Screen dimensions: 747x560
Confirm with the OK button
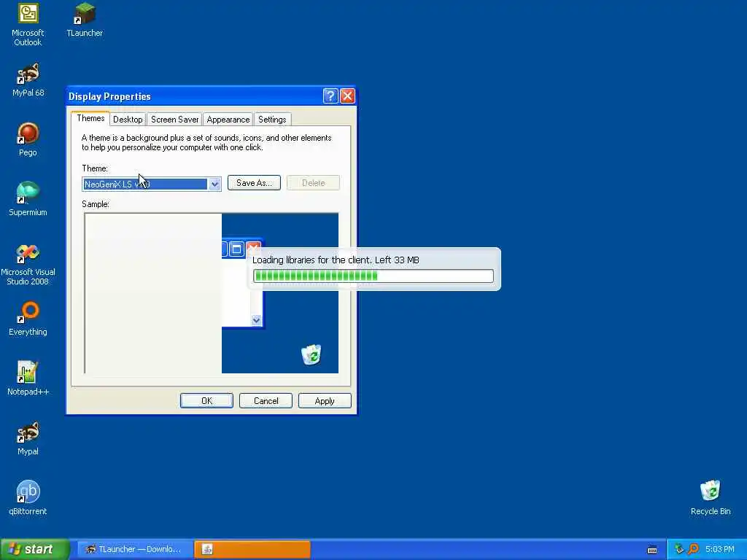(206, 401)
